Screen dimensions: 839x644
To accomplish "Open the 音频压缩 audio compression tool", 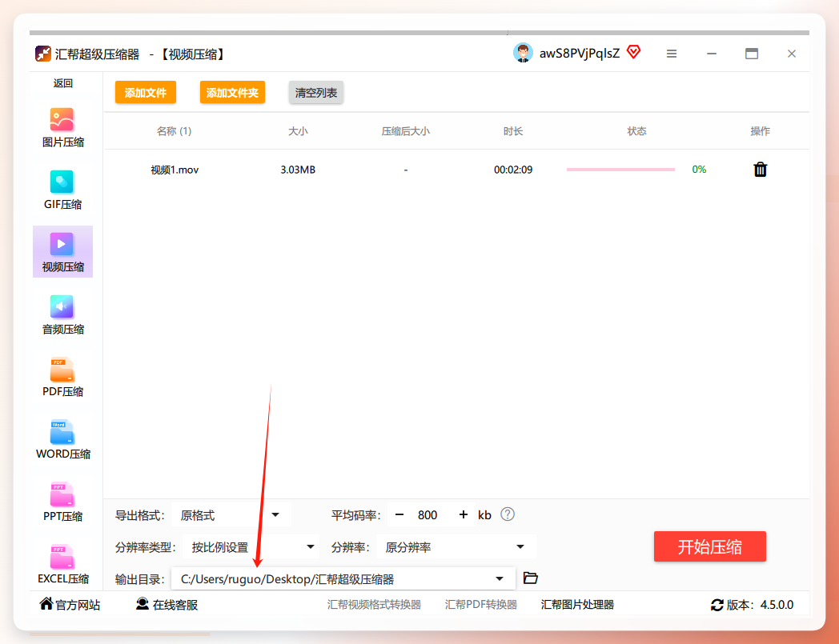I will pyautogui.click(x=62, y=314).
